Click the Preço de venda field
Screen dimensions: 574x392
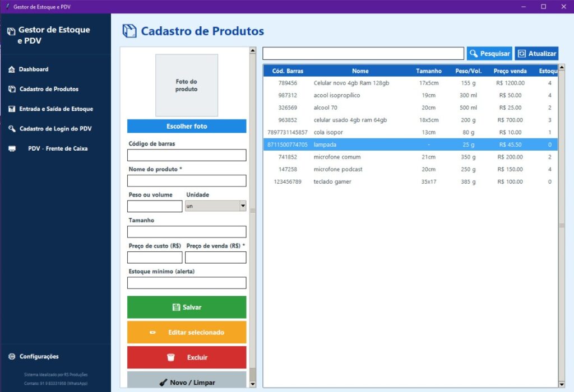point(216,258)
